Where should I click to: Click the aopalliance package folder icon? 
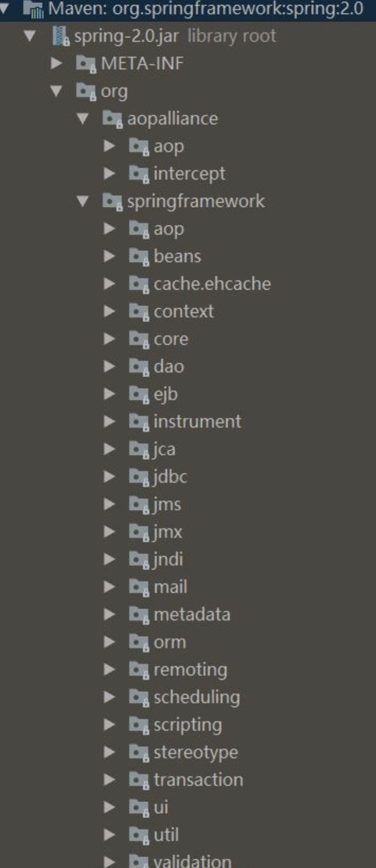point(112,119)
